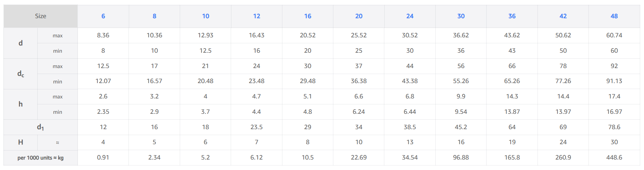644x170 pixels.
Task: Open the size 6 link
Action: tap(103, 16)
